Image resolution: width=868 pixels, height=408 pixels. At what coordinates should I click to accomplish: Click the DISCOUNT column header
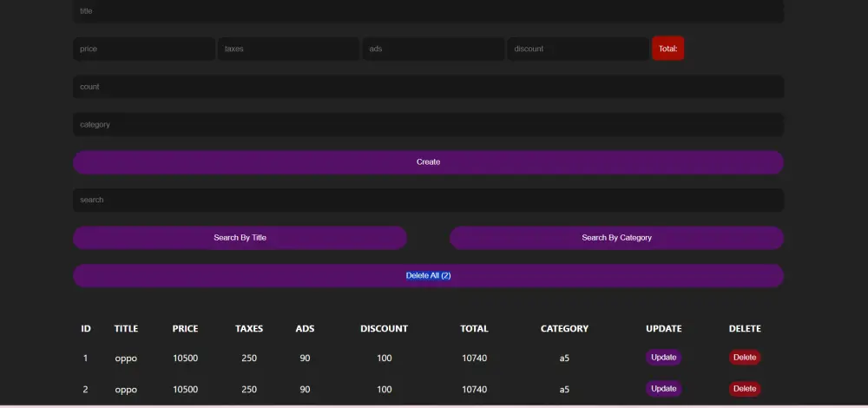point(385,329)
